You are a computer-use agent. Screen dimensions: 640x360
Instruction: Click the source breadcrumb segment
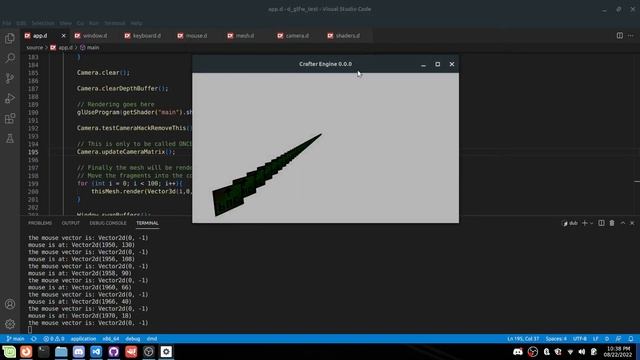pyautogui.click(x=35, y=48)
